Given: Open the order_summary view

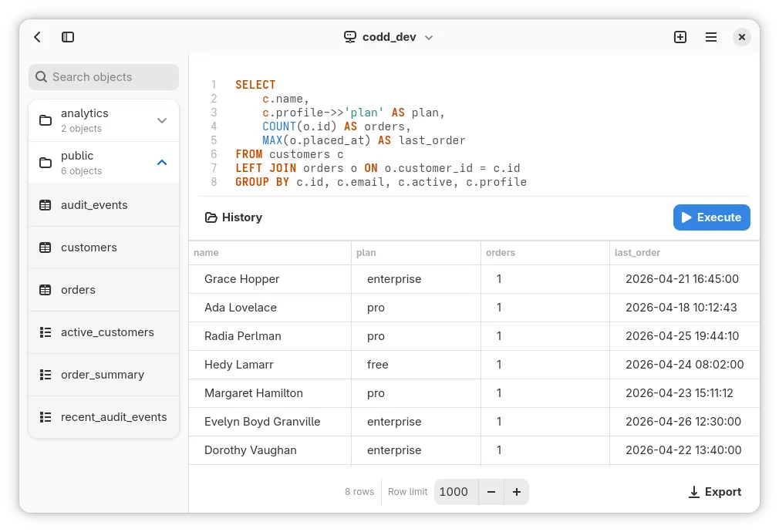Looking at the screenshot, I should 104,375.
